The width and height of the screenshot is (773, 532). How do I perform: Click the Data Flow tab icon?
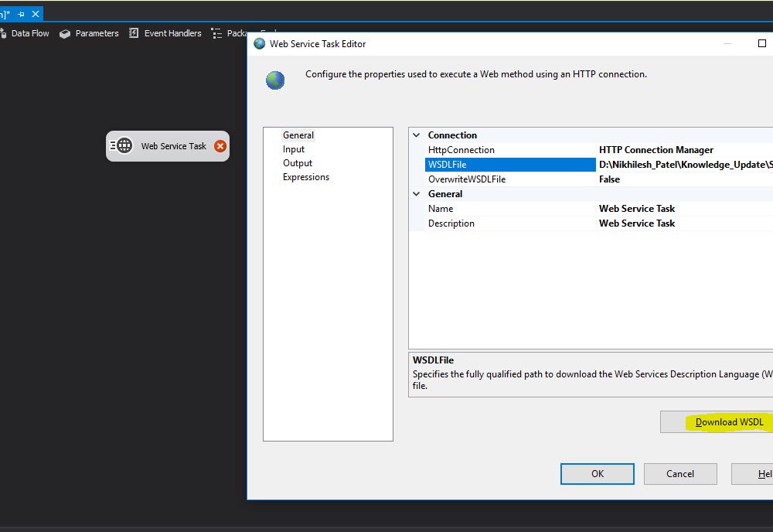(3, 33)
